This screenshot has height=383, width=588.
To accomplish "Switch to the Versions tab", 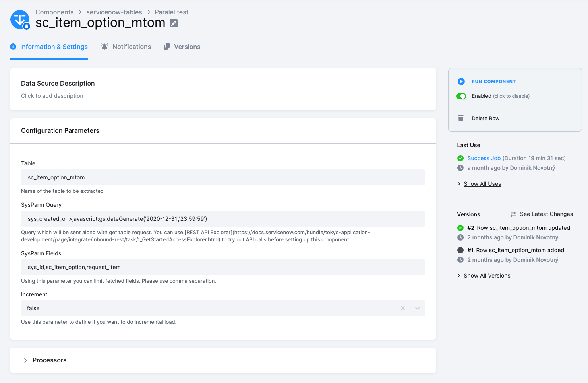I will click(187, 47).
